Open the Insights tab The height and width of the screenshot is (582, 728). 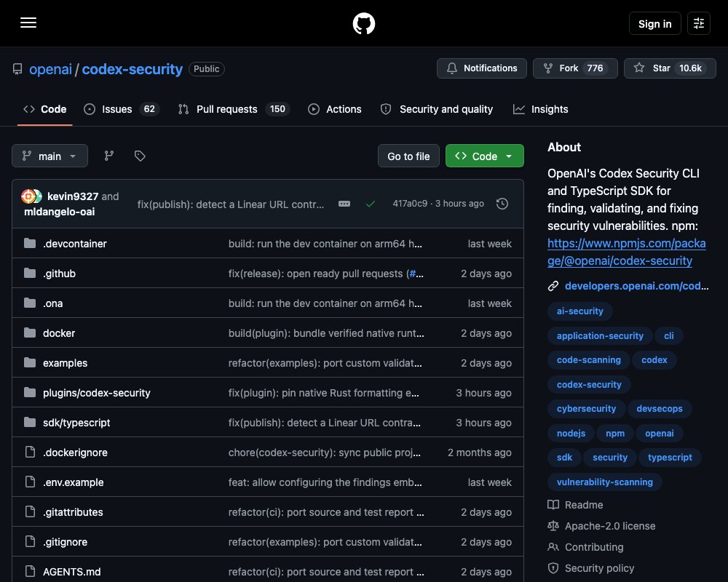point(540,109)
